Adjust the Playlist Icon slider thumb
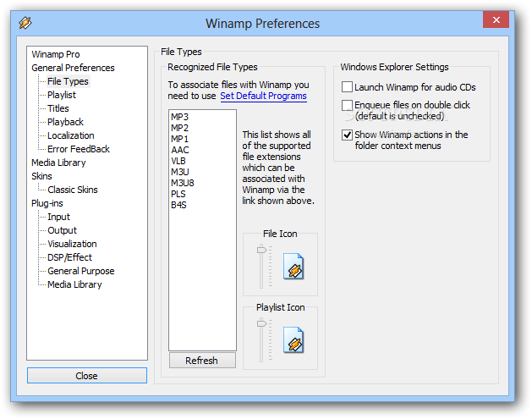Image resolution: width=532 pixels, height=419 pixels. [x=261, y=323]
